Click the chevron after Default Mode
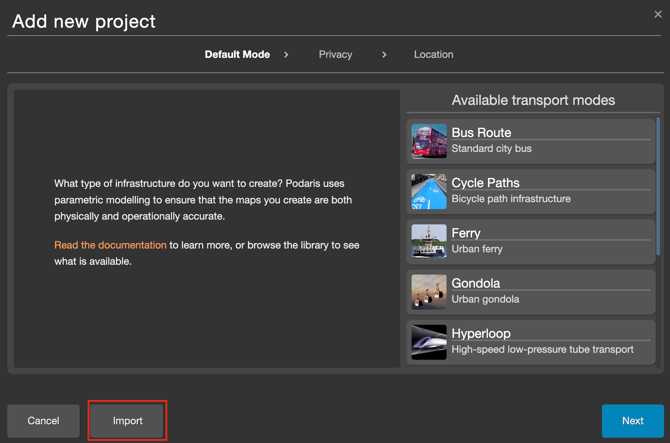This screenshot has width=670, height=443. pos(286,55)
